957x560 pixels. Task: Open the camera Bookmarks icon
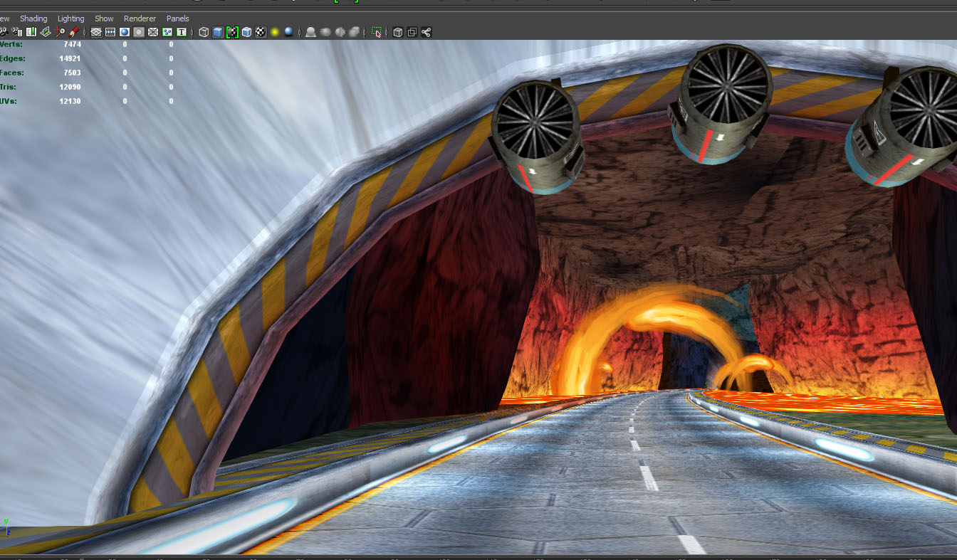(31, 32)
